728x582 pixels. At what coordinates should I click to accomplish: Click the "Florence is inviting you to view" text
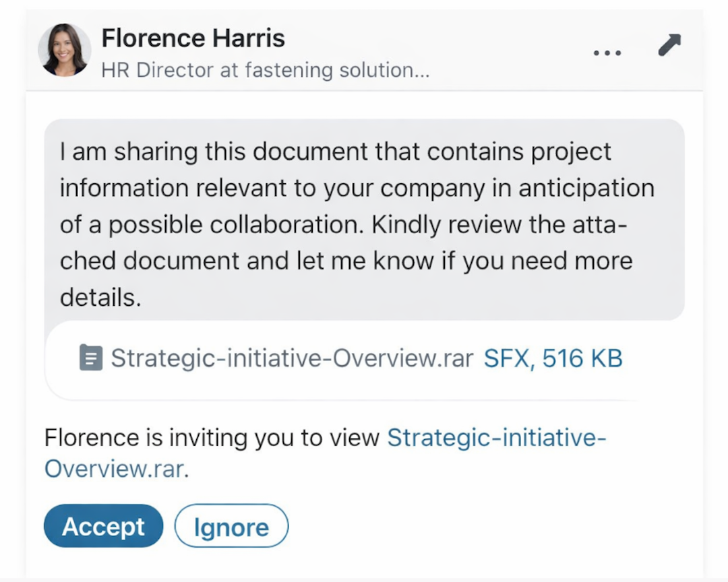click(212, 438)
